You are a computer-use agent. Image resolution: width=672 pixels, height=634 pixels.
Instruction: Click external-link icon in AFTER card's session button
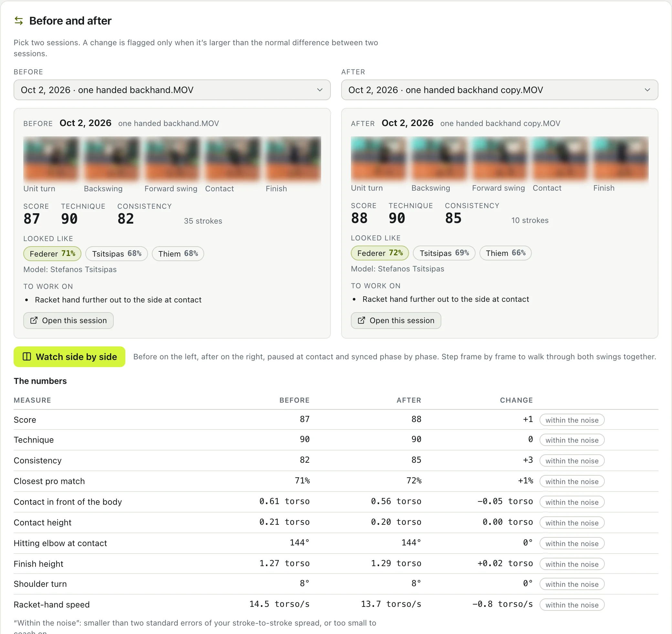(x=361, y=320)
